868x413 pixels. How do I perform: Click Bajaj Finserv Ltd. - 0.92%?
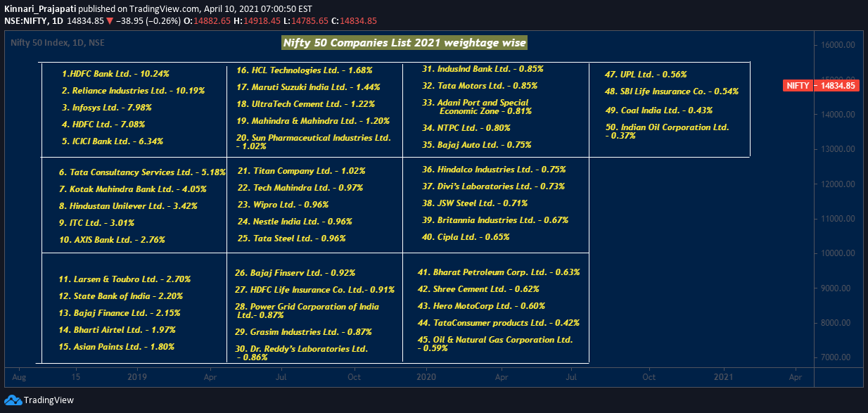pyautogui.click(x=295, y=273)
